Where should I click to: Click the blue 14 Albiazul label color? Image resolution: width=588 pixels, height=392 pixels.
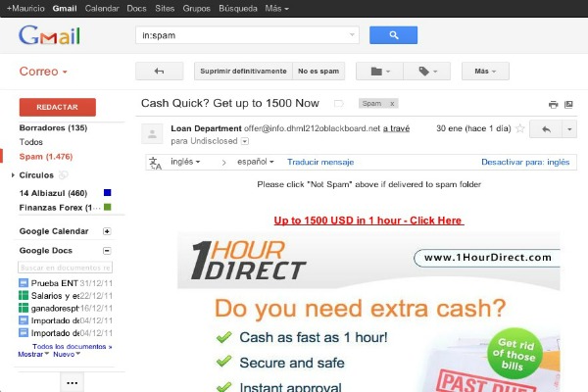[107, 193]
